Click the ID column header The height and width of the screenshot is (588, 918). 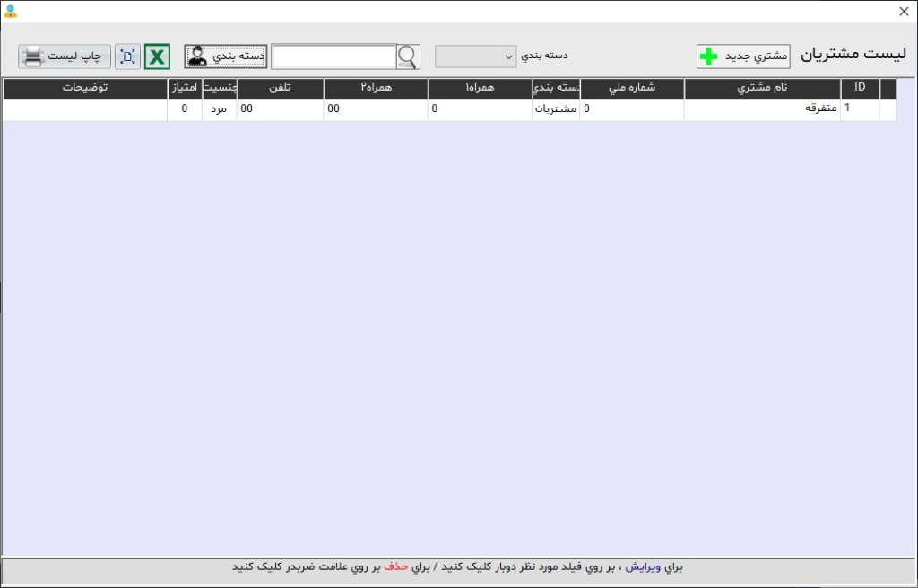pos(860,88)
